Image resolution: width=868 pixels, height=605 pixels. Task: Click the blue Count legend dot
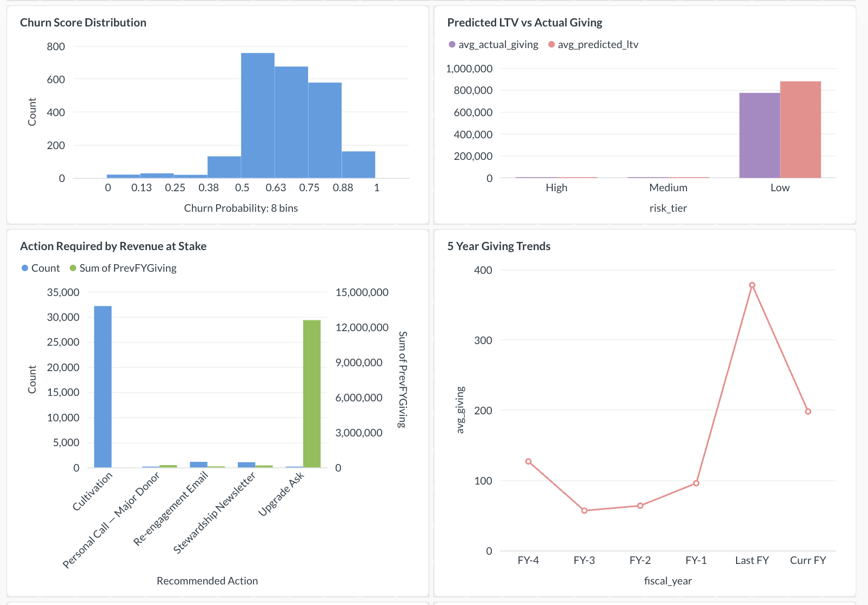coord(25,268)
